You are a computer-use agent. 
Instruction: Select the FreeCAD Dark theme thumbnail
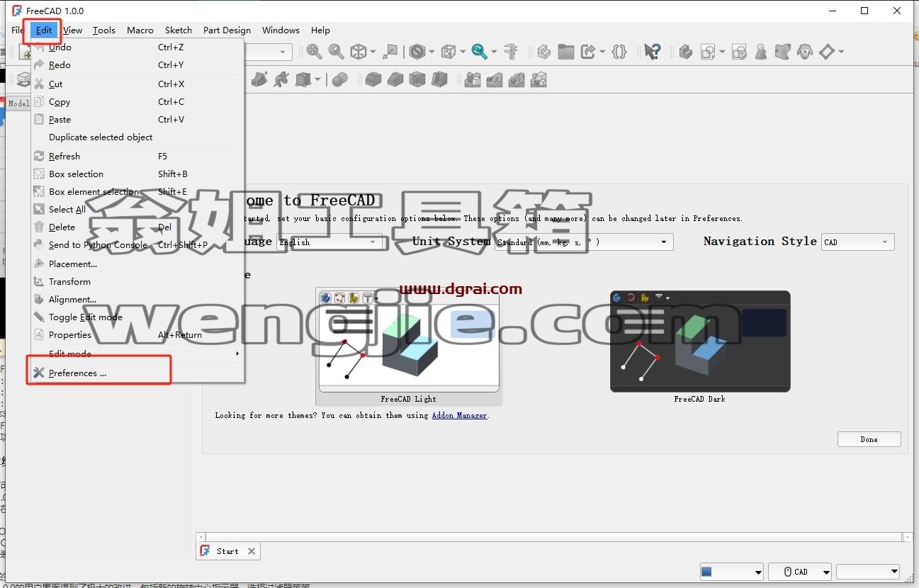[700, 341]
